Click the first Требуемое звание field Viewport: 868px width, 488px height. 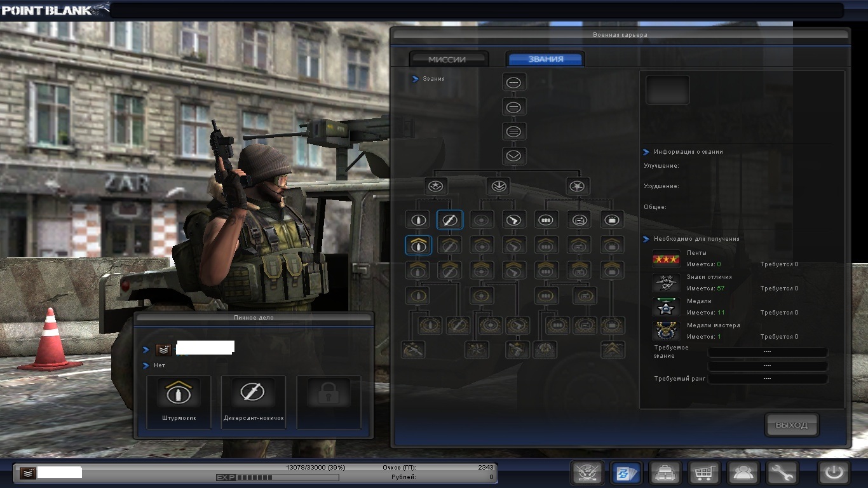768,352
